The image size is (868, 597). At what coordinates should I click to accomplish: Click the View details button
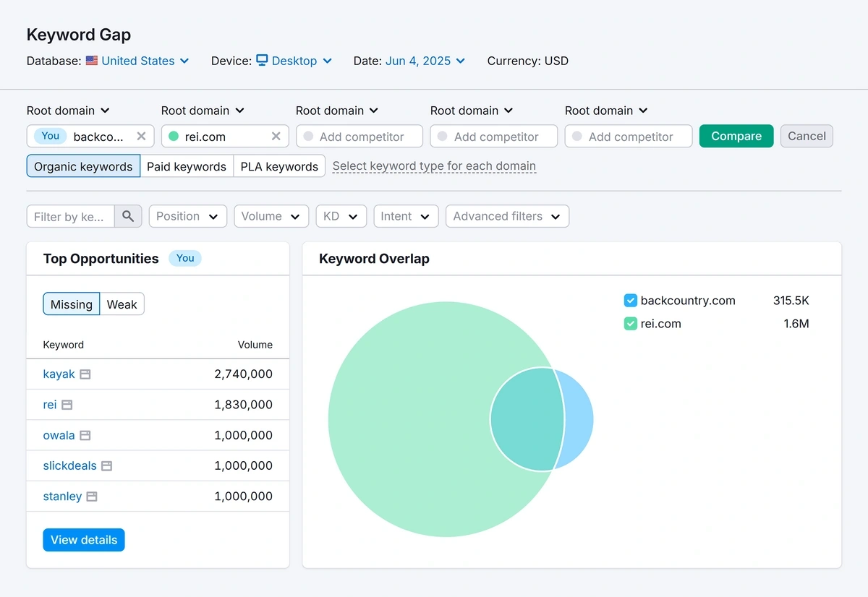84,540
